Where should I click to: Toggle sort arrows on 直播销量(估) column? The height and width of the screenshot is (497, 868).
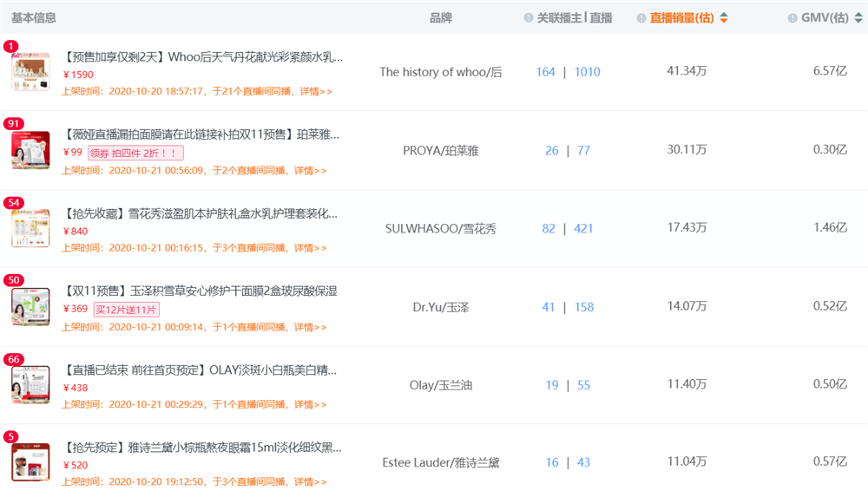[x=724, y=18]
